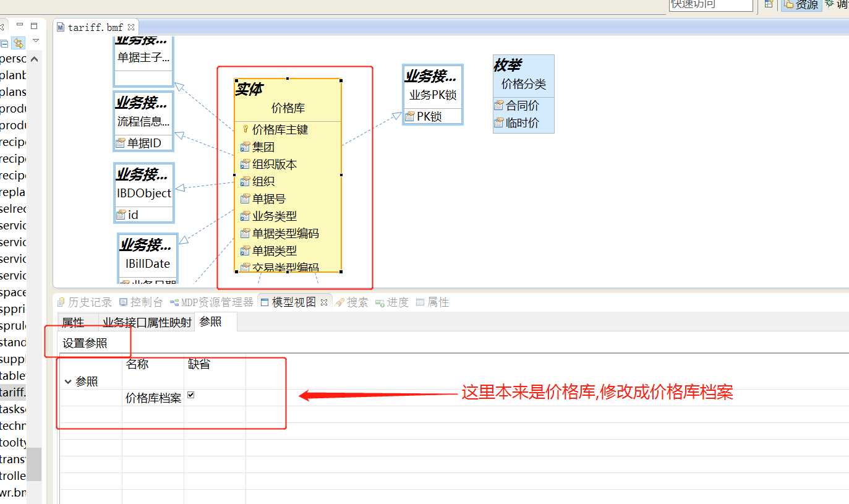Click the attribute icon beside 组织版本

pos(245,164)
